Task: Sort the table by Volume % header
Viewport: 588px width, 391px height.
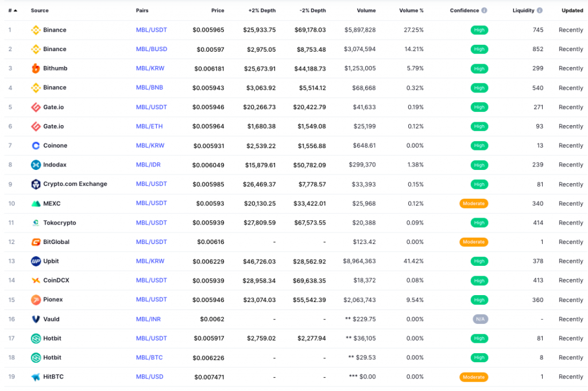Action: [411, 10]
